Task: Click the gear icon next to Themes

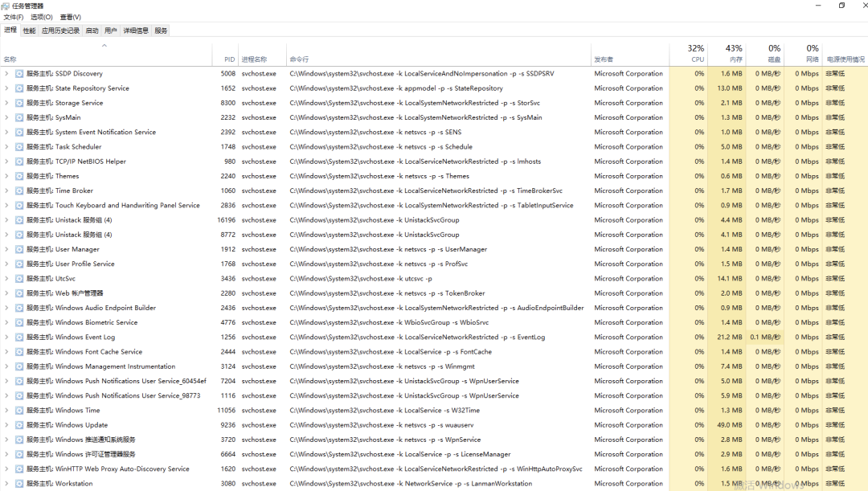Action: pyautogui.click(x=19, y=176)
